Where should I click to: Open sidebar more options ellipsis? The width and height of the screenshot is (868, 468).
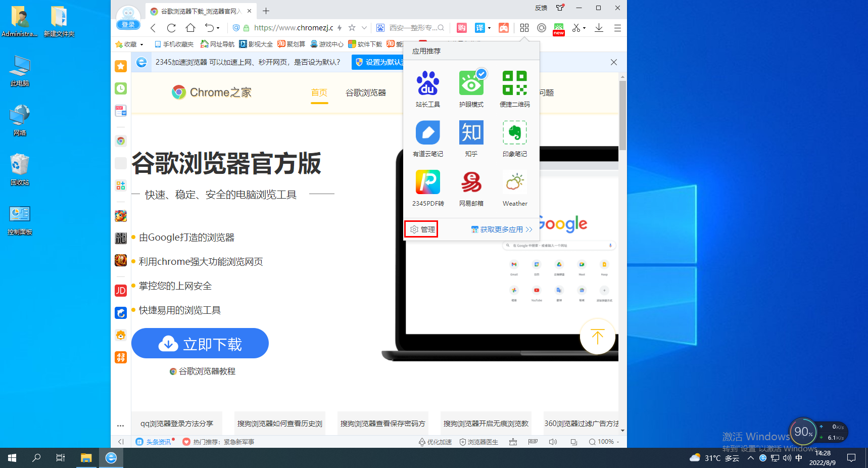point(120,426)
